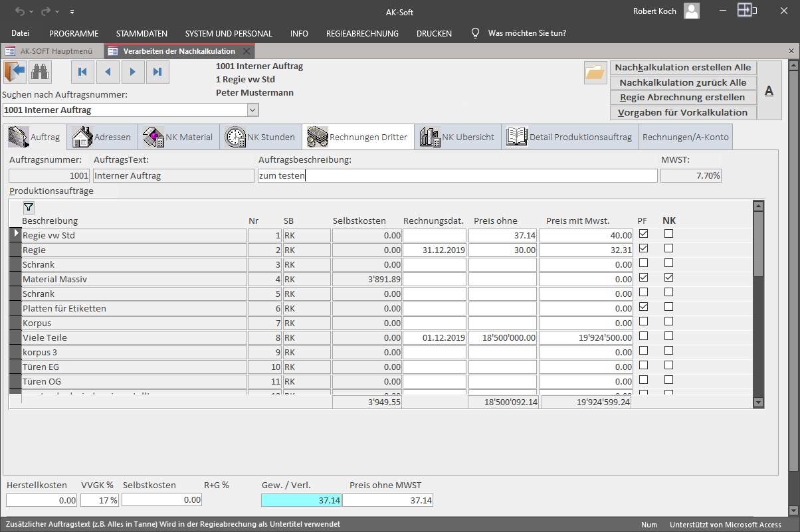The height and width of the screenshot is (532, 800).
Task: Open the binoculars search icon
Action: click(x=41, y=72)
